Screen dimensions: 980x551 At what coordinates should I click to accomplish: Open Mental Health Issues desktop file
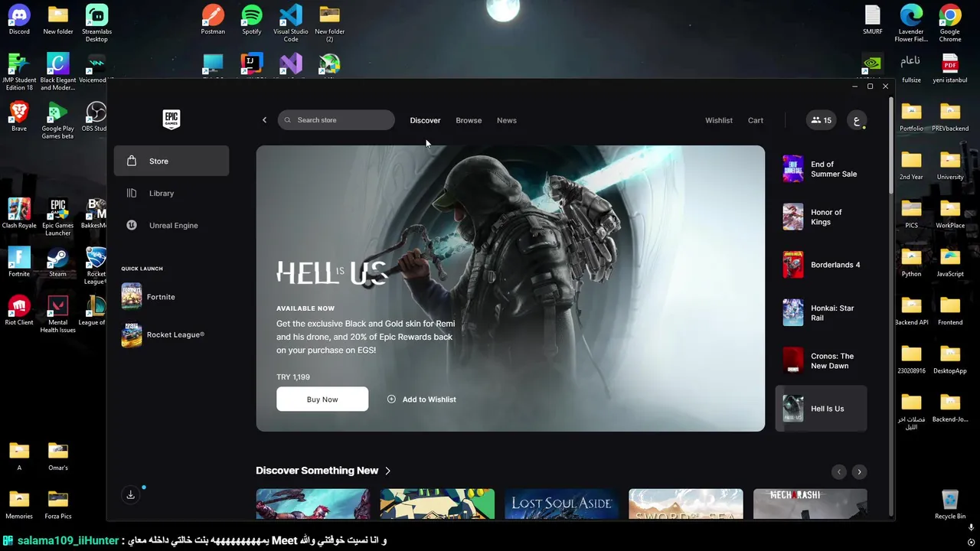[x=57, y=314]
